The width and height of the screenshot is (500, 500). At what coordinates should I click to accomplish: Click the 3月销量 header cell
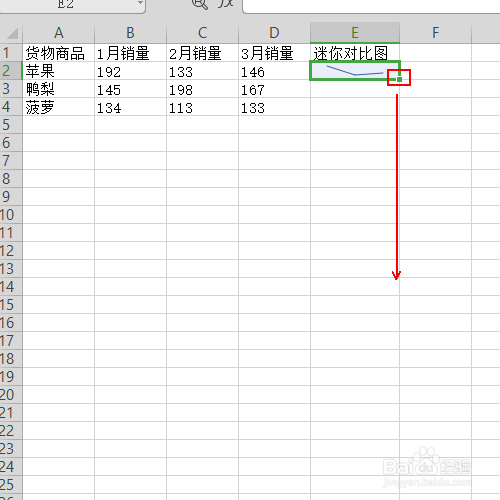tap(274, 53)
